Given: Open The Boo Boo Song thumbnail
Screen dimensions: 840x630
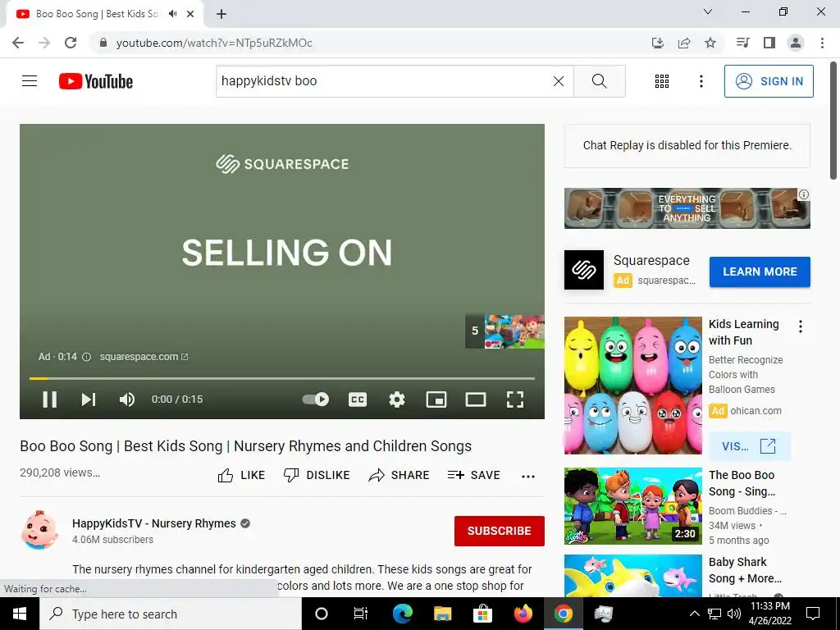Looking at the screenshot, I should pyautogui.click(x=632, y=505).
